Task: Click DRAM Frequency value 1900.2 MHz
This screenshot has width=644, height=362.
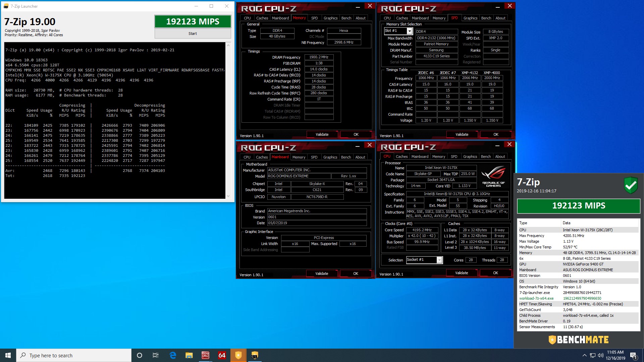Action: click(x=319, y=57)
